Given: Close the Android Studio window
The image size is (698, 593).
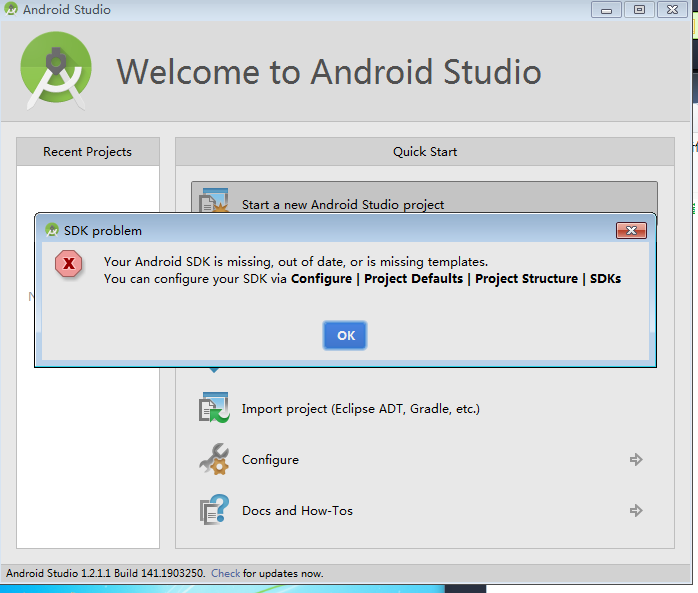Looking at the screenshot, I should click(x=673, y=10).
